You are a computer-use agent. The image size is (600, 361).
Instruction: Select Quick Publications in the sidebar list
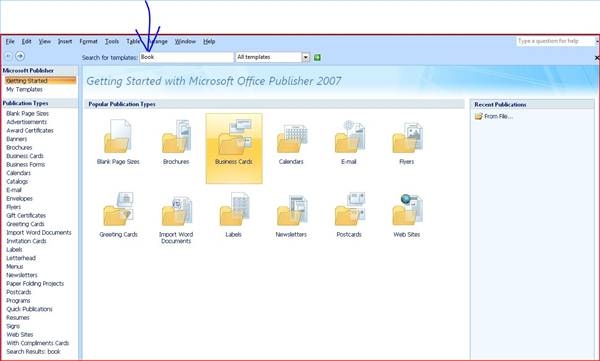click(x=29, y=309)
